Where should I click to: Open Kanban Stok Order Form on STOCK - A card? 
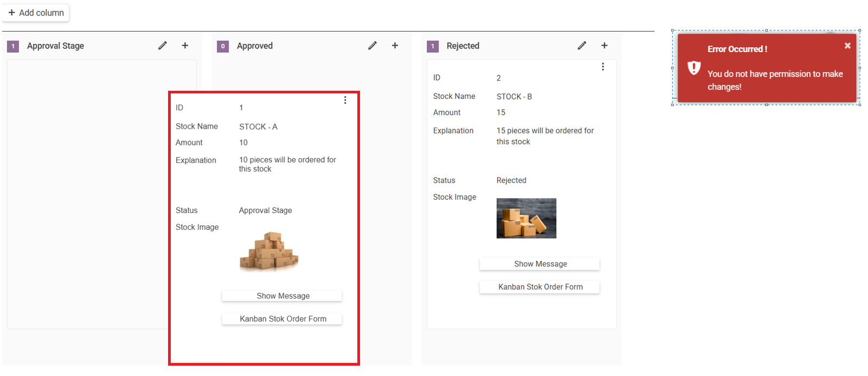tap(282, 319)
